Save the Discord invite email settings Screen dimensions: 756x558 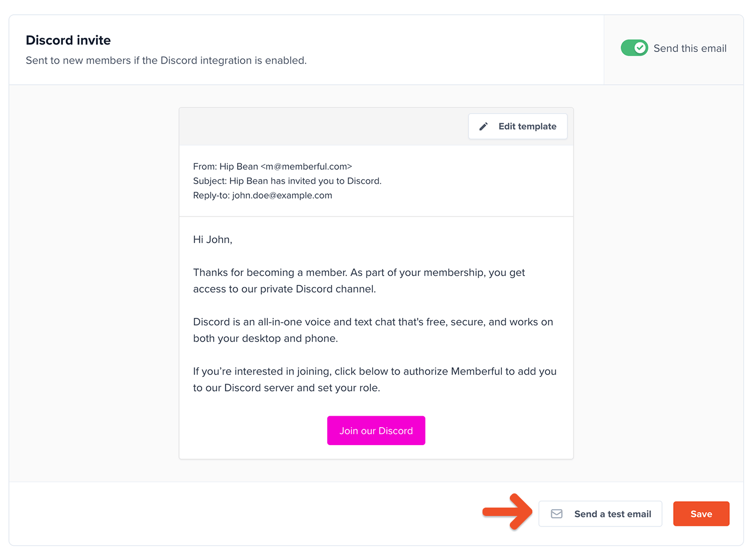pyautogui.click(x=701, y=514)
